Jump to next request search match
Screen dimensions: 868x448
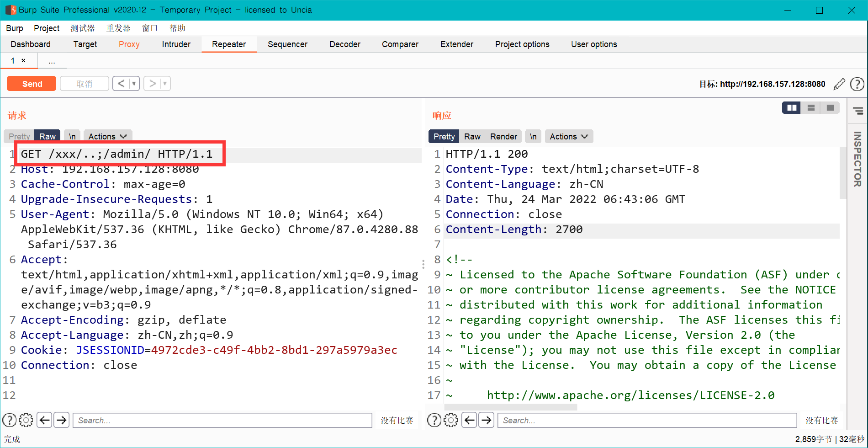[61, 420]
